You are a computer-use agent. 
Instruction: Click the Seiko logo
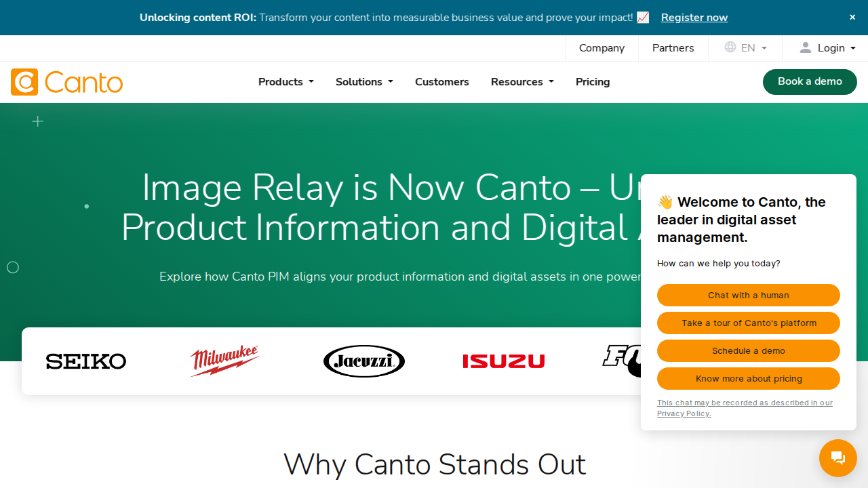86,361
